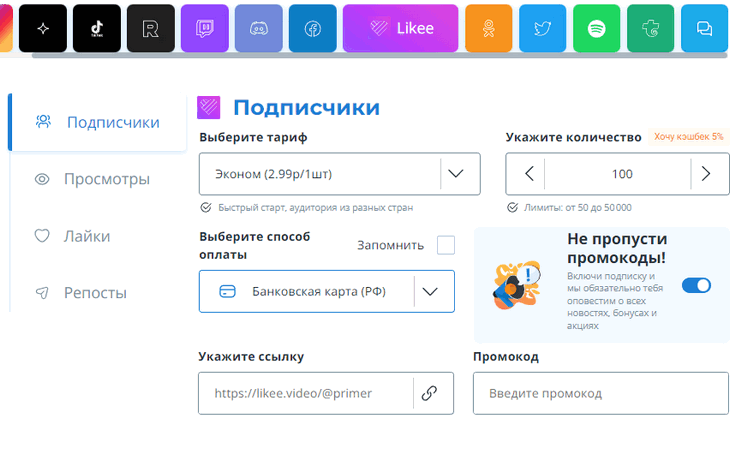
Task: Open the blue chat bubbles tile
Action: point(704,28)
